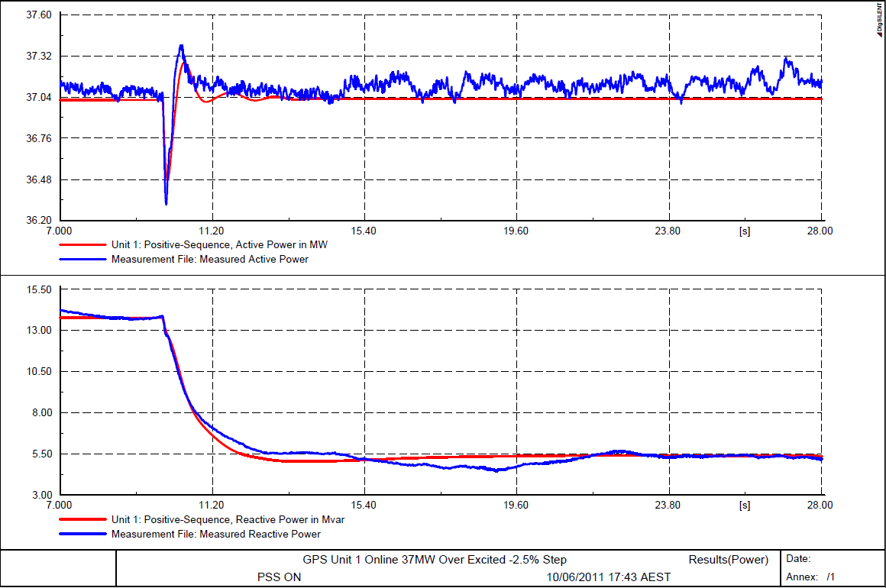The height and width of the screenshot is (588, 886).
Task: Click the 28.00 x-axis label on lower plot
Action: click(820, 506)
